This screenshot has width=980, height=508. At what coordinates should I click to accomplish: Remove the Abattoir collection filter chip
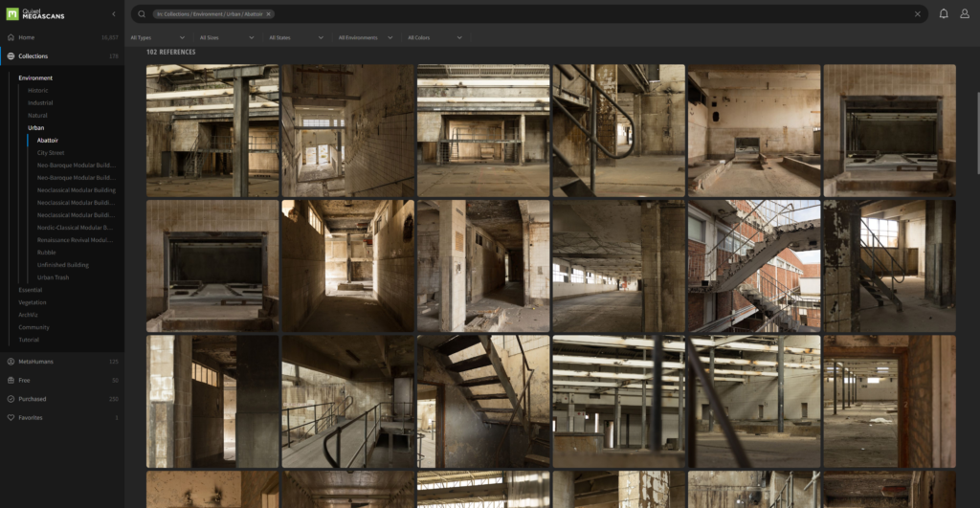268,14
